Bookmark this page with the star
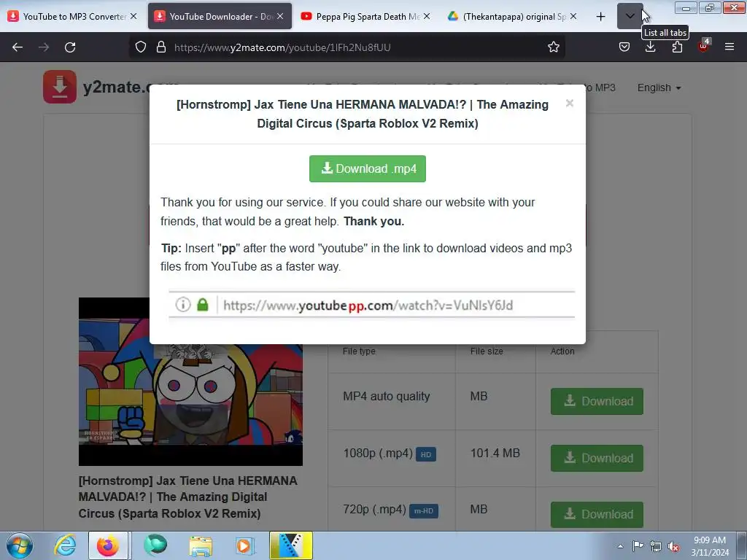747x560 pixels. [553, 47]
